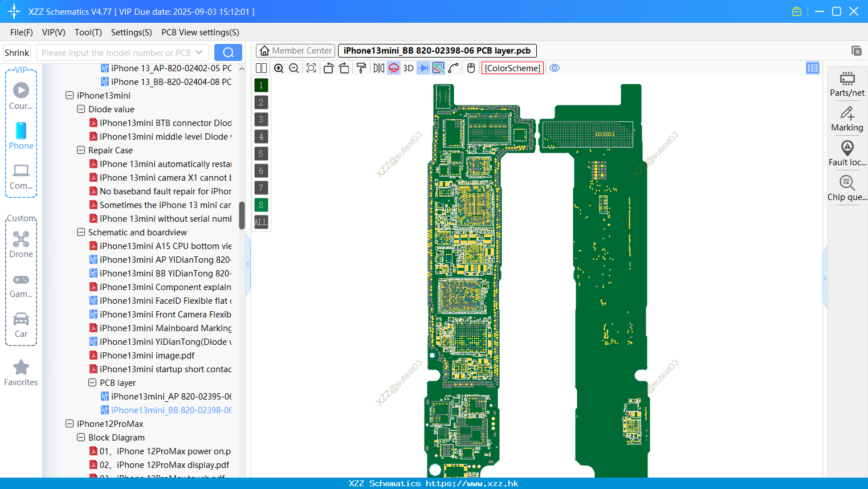Viewport: 868px width, 489px height.
Task: Switch to the Member Center tab
Action: 295,51
